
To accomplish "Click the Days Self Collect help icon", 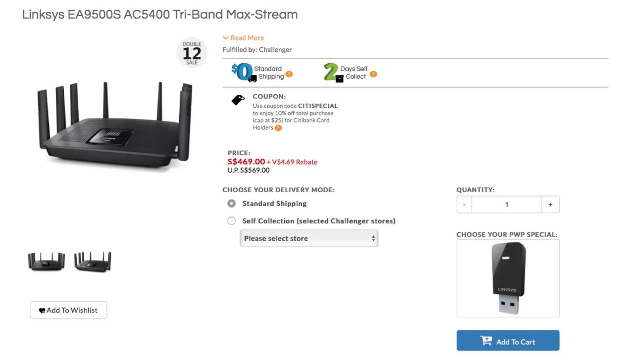I will point(373,74).
